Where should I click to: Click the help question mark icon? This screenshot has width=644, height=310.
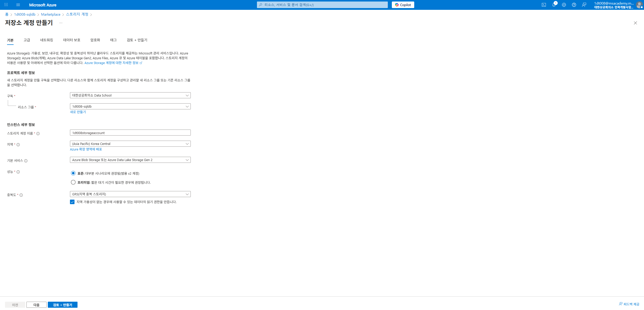pos(574,5)
